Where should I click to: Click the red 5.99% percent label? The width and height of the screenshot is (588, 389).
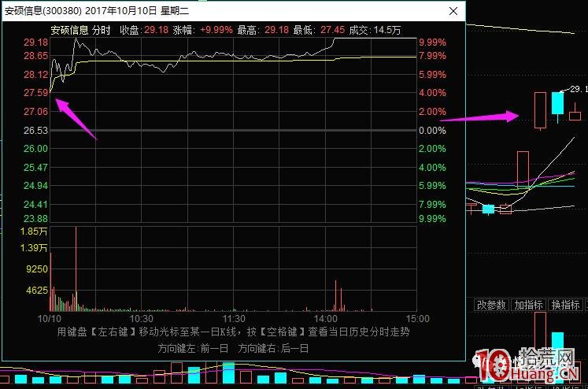tap(432, 75)
